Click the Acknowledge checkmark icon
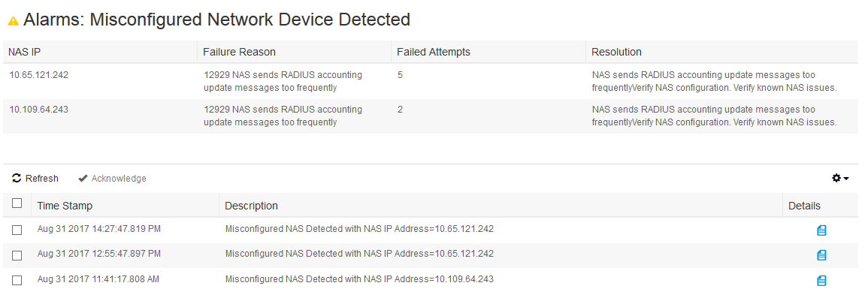This screenshot has width=868, height=304. pyautogui.click(x=83, y=179)
